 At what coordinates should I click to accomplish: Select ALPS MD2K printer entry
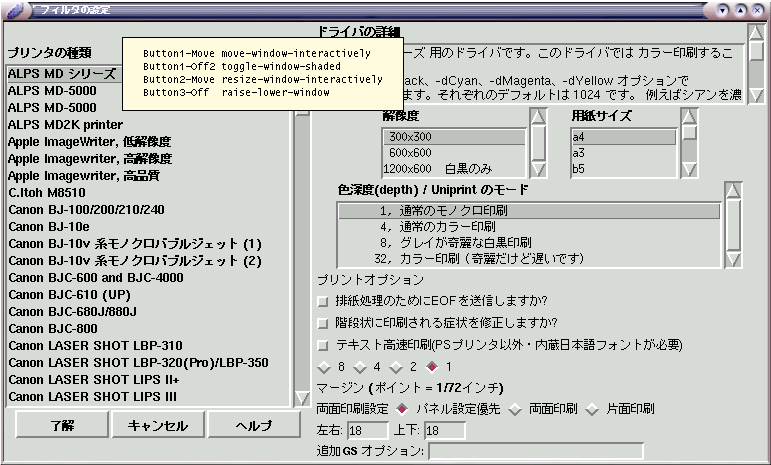[x=148, y=125]
